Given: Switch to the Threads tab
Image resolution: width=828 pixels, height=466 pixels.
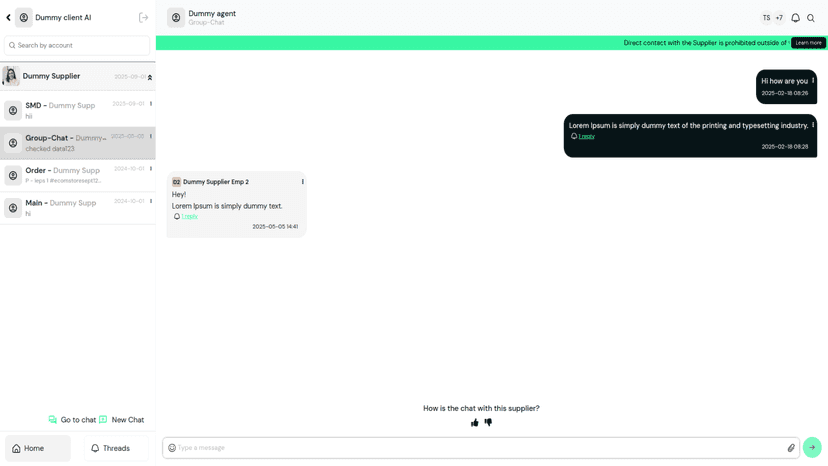Looking at the screenshot, I should pyautogui.click(x=116, y=448).
